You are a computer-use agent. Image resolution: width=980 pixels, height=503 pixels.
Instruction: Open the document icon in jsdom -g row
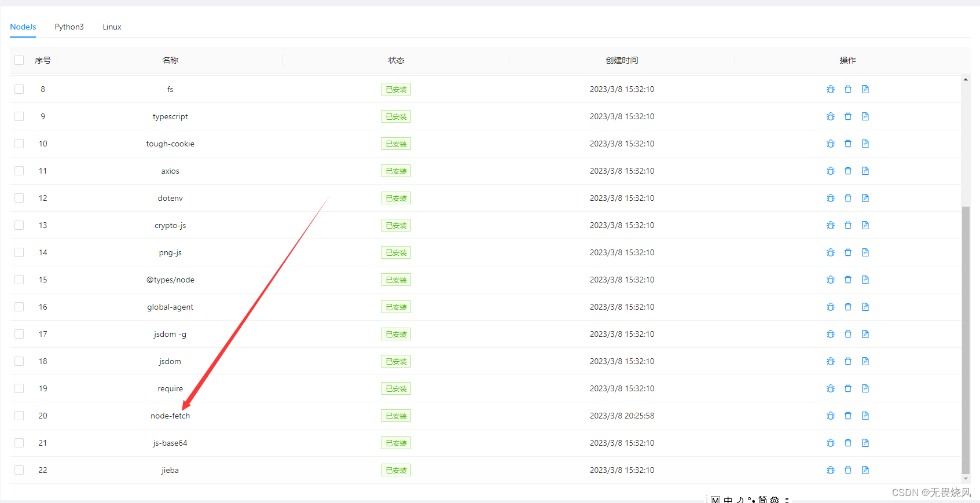865,334
